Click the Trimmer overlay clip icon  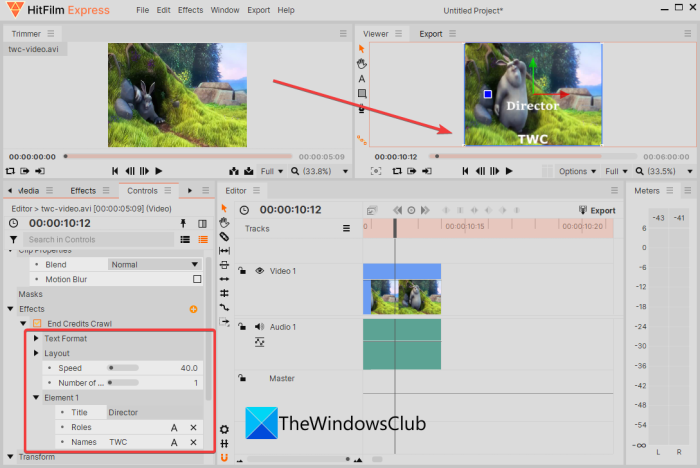[x=249, y=171]
